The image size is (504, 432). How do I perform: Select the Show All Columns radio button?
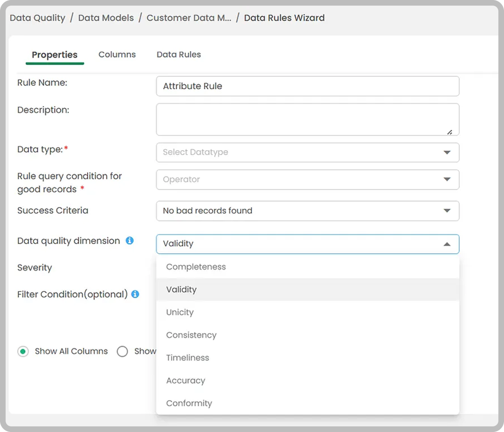click(x=23, y=352)
